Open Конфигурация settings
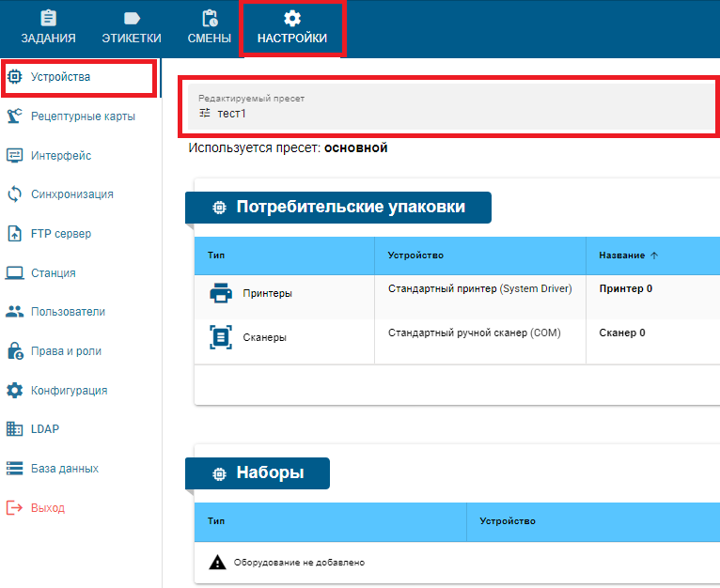The image size is (720, 588). click(69, 391)
